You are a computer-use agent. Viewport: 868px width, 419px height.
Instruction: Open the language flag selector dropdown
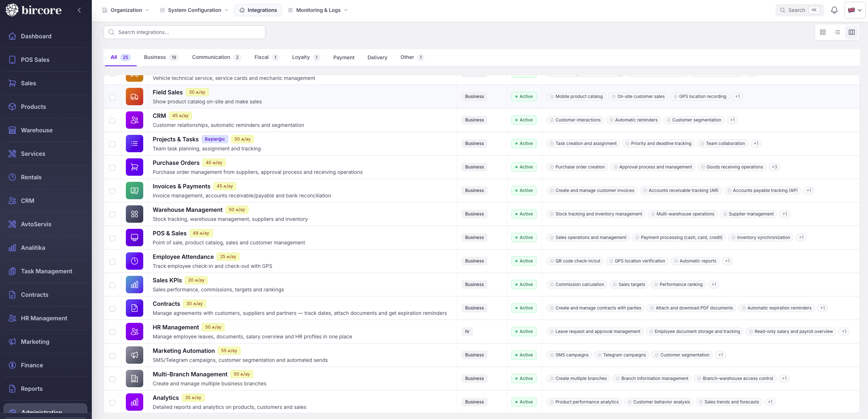tap(855, 10)
